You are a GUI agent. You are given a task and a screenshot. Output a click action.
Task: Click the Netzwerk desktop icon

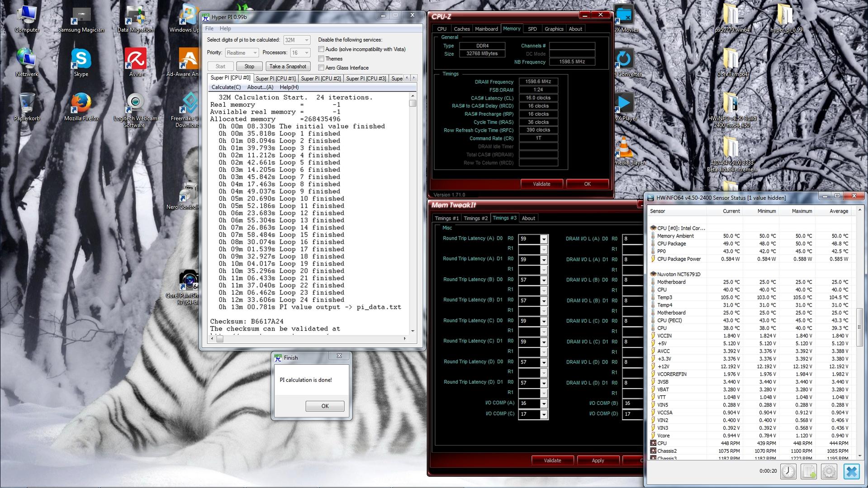click(x=27, y=62)
